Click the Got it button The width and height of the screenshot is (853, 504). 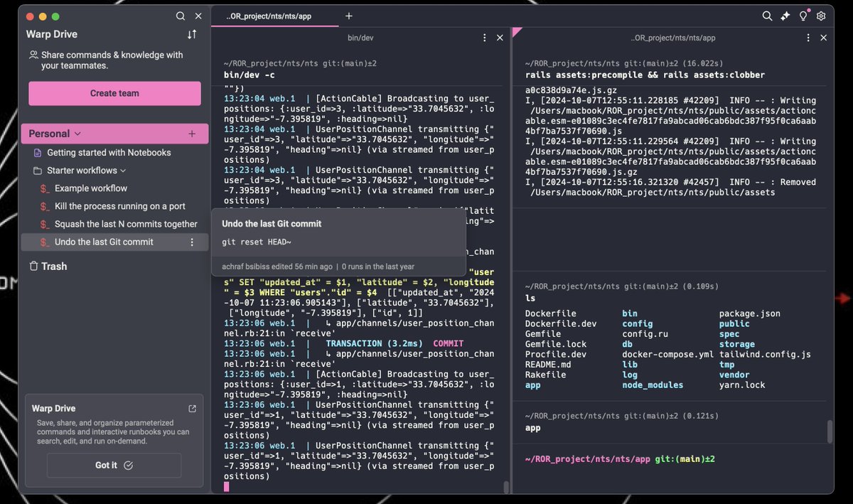click(x=114, y=466)
